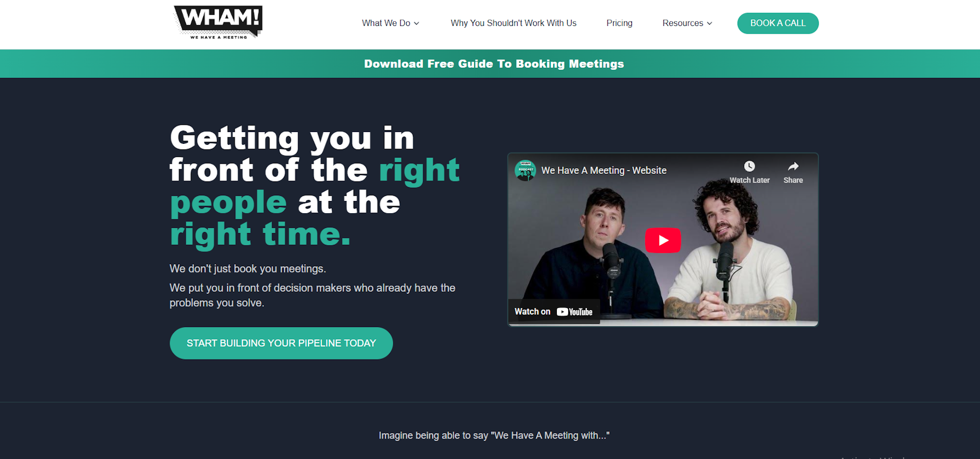This screenshot has height=459, width=980.
Task: Click the Watch Later clock icon
Action: pos(749,166)
